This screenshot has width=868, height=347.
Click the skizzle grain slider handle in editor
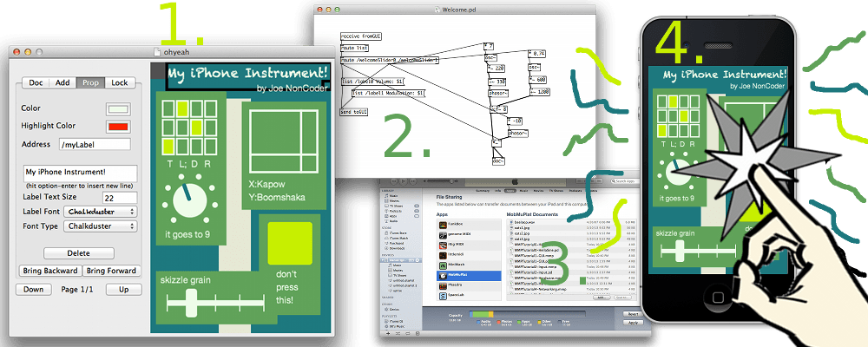192,303
